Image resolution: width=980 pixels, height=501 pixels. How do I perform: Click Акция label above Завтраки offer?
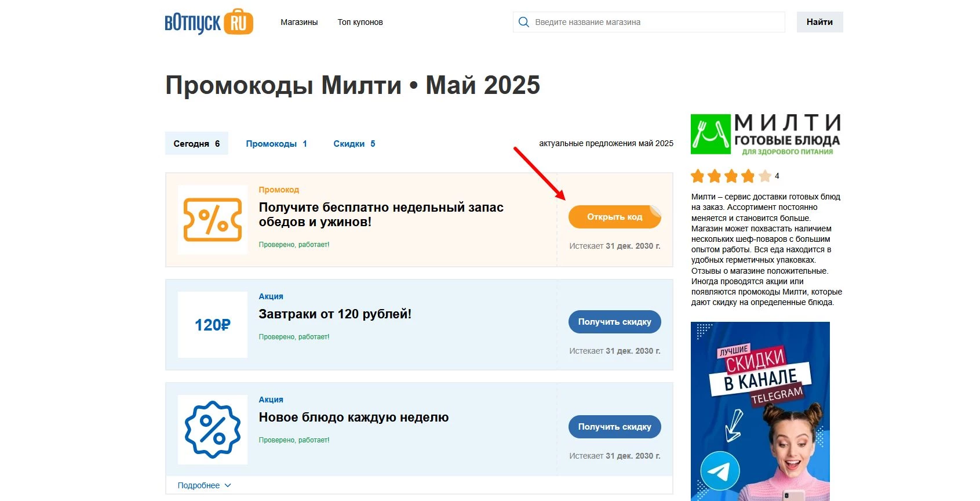pyautogui.click(x=271, y=296)
